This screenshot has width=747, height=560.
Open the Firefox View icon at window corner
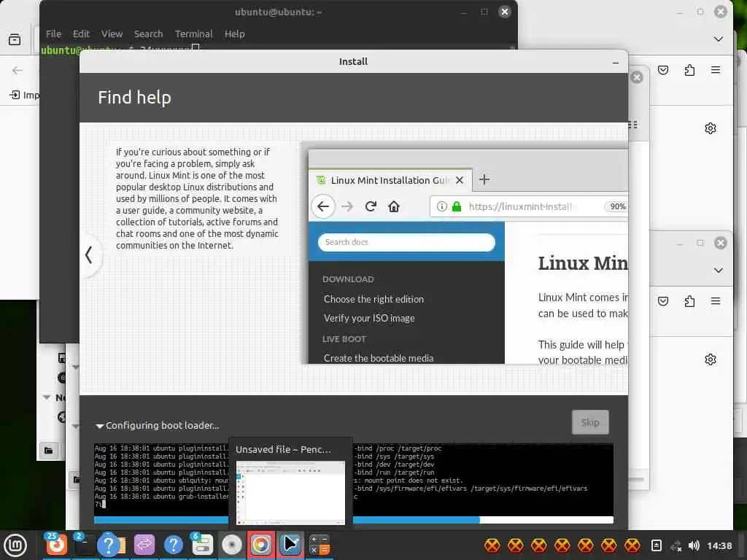pyautogui.click(x=15, y=39)
